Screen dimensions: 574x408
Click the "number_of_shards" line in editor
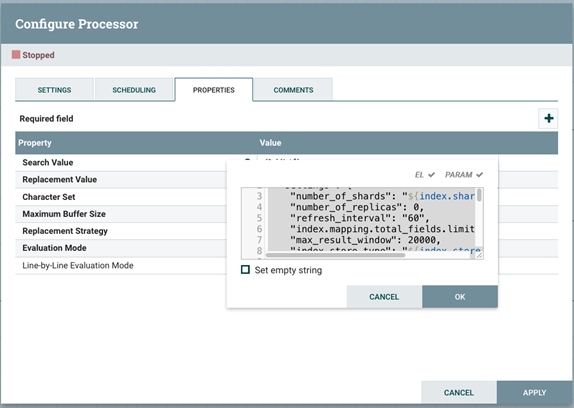coord(382,196)
